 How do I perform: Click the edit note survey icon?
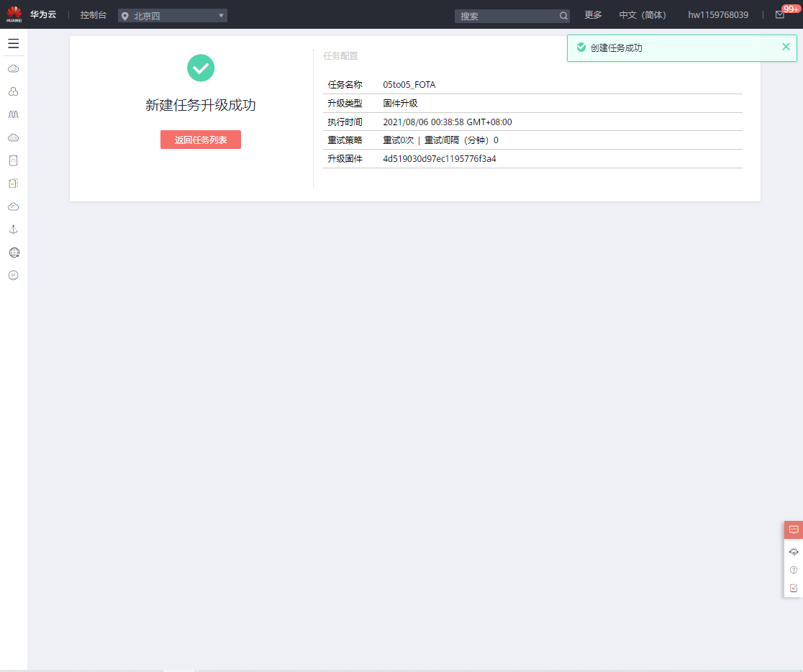[793, 588]
